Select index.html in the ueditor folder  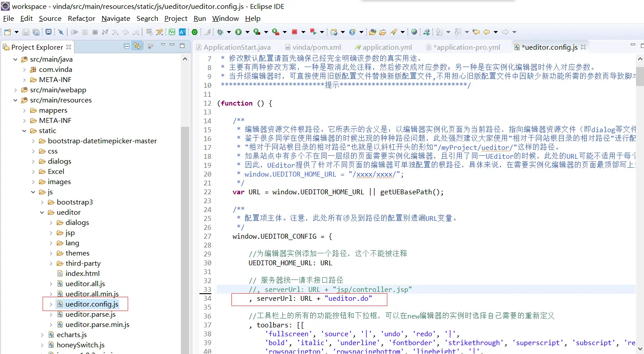click(x=82, y=274)
